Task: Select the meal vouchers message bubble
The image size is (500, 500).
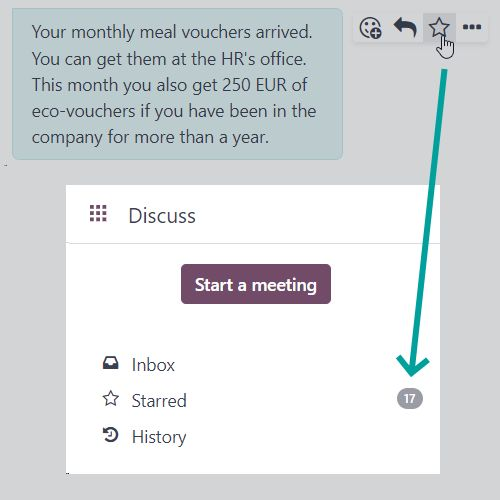Action: 177,84
